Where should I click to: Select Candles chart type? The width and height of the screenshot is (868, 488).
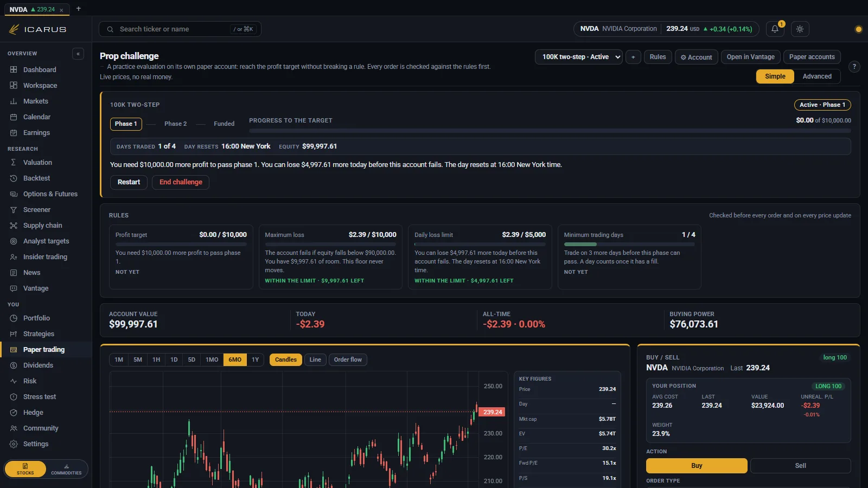point(286,359)
